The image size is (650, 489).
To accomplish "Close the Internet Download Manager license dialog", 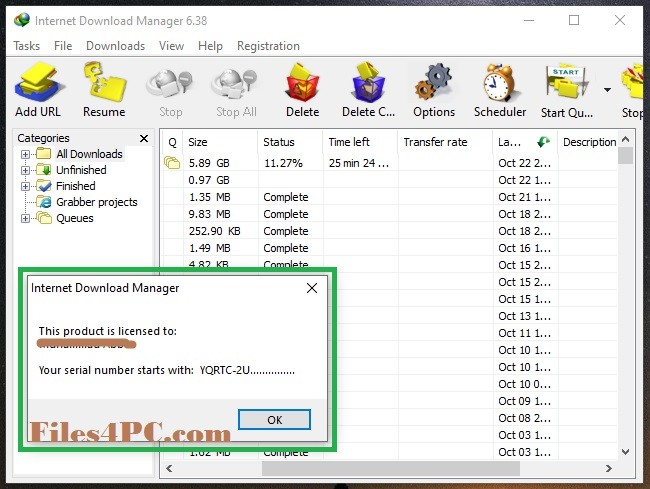I will [312, 288].
